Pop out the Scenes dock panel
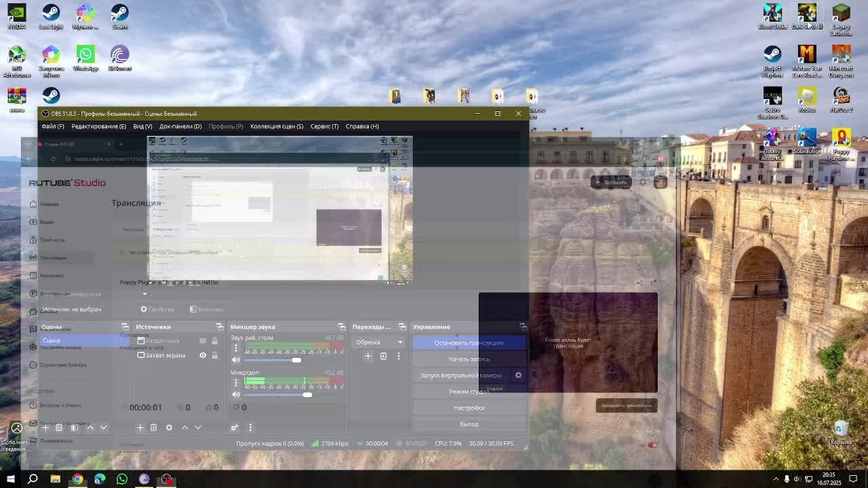This screenshot has height=488, width=868. click(125, 327)
